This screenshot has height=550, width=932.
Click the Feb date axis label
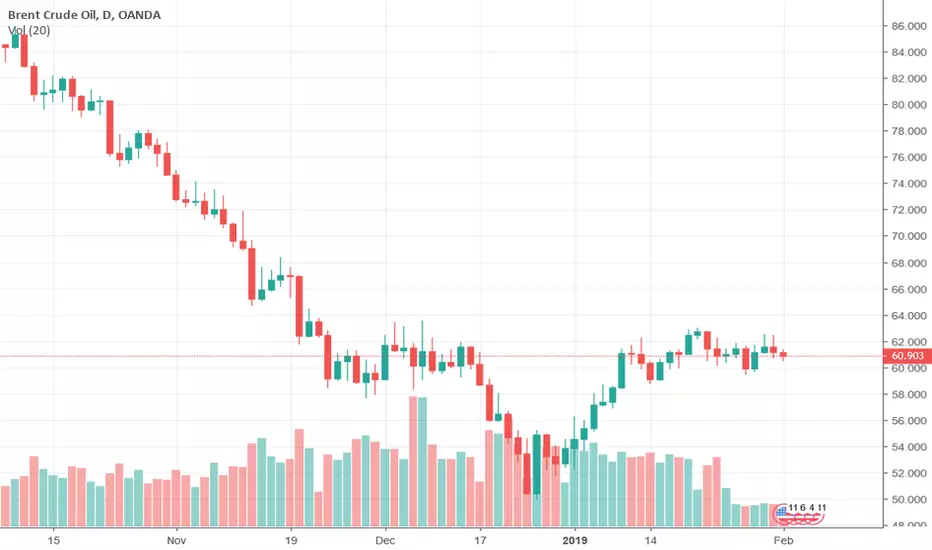click(x=783, y=540)
